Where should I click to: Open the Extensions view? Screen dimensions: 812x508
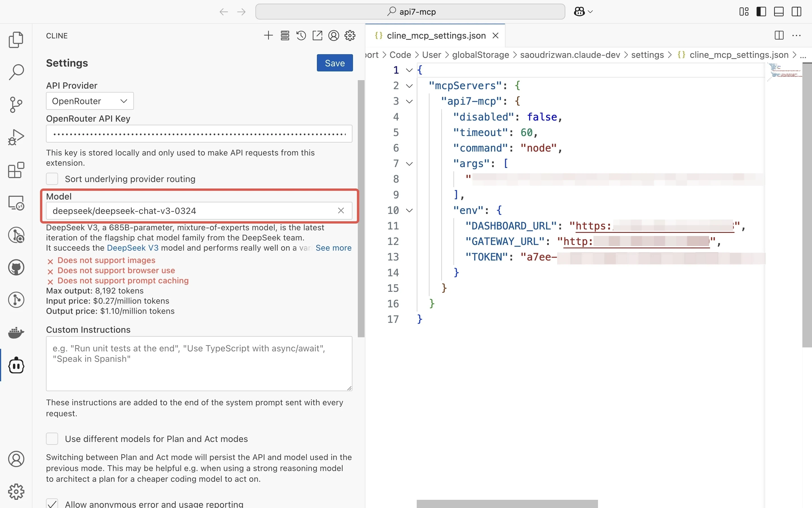[x=16, y=170]
